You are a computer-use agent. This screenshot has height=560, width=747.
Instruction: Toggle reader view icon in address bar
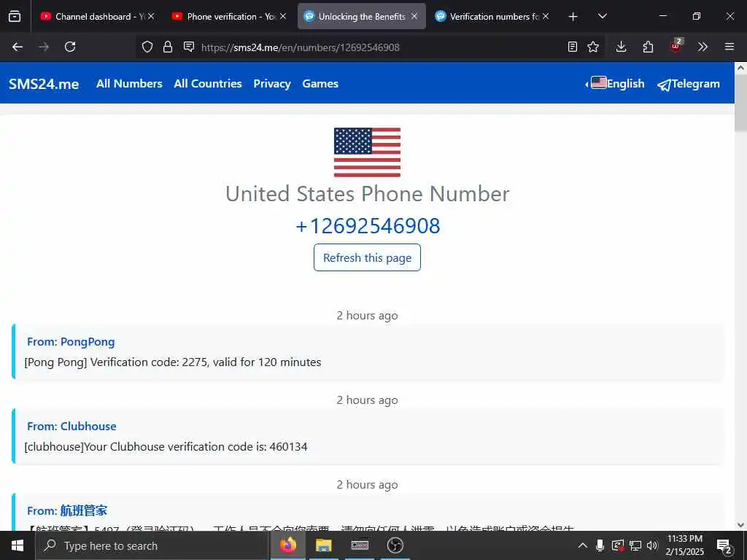coord(573,47)
